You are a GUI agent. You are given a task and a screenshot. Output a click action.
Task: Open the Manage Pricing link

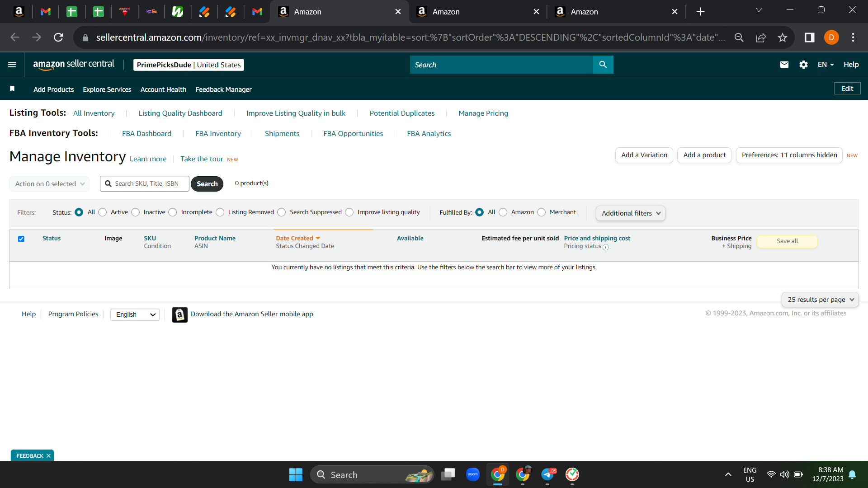pyautogui.click(x=483, y=113)
